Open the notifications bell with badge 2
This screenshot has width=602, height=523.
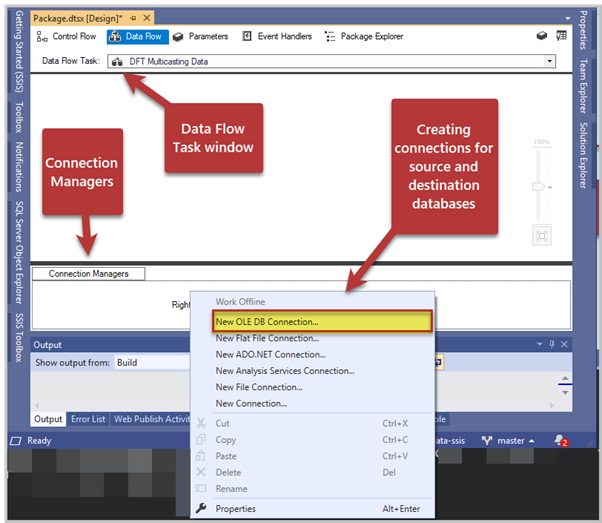click(x=561, y=440)
